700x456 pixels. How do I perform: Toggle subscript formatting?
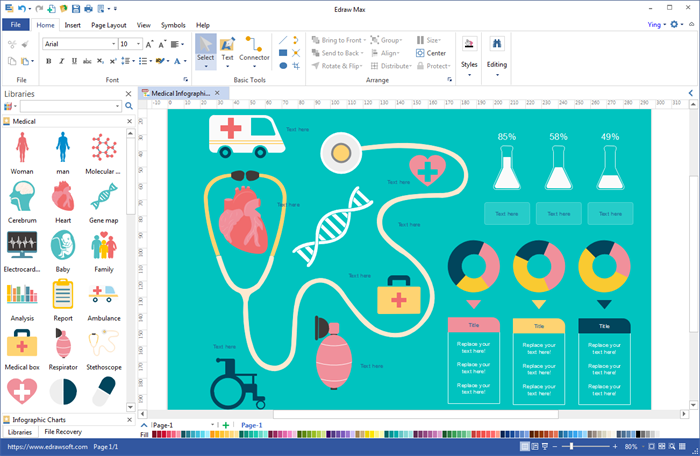pyautogui.click(x=100, y=61)
